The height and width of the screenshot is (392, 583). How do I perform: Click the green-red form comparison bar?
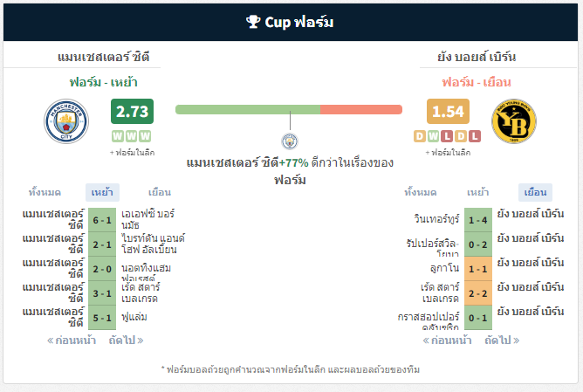[289, 109]
